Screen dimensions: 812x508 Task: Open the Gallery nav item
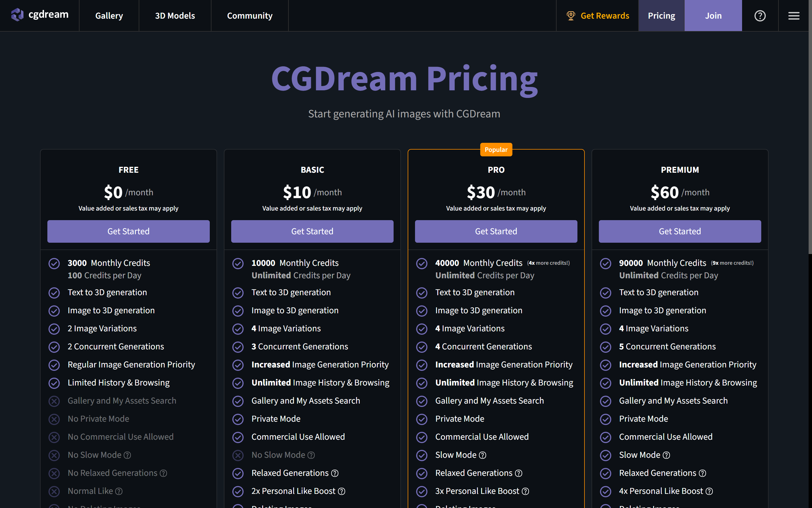(x=109, y=16)
